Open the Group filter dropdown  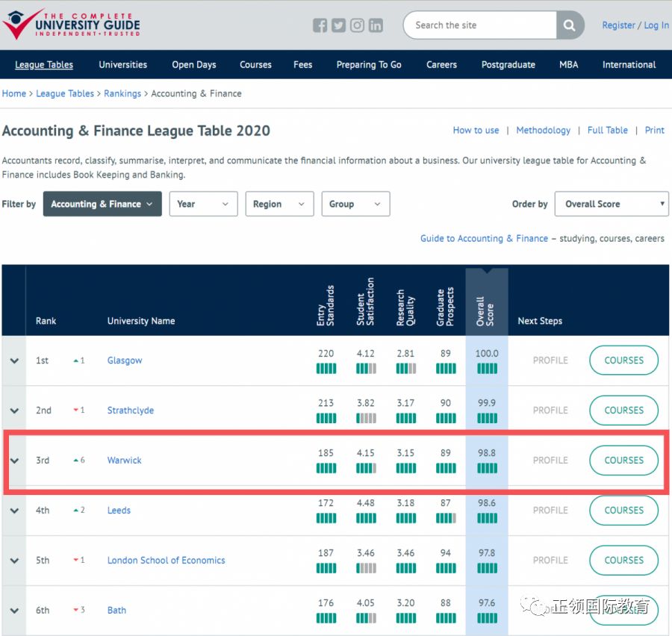[355, 204]
